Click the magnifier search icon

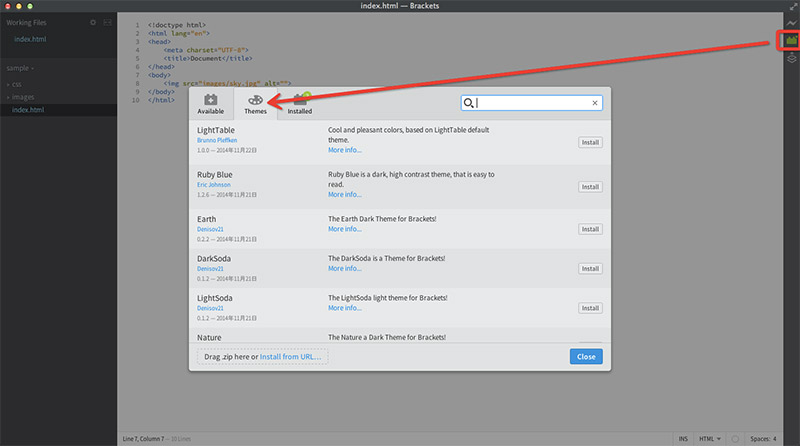pos(468,103)
